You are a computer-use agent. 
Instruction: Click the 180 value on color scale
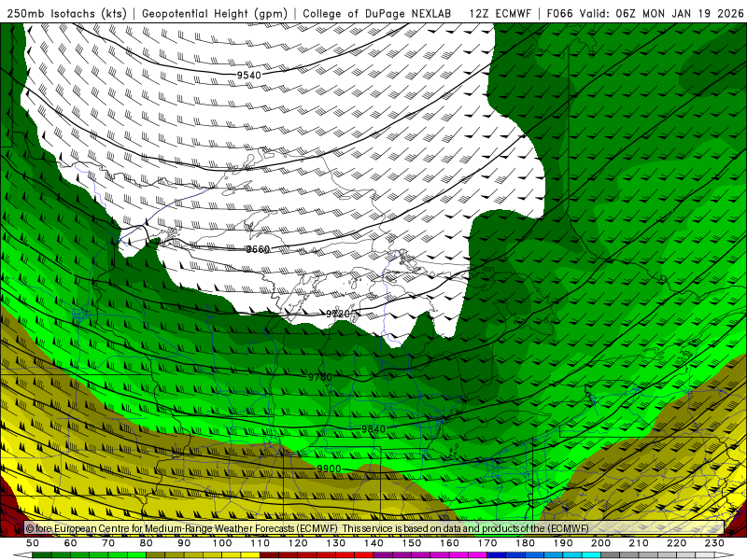(525, 543)
